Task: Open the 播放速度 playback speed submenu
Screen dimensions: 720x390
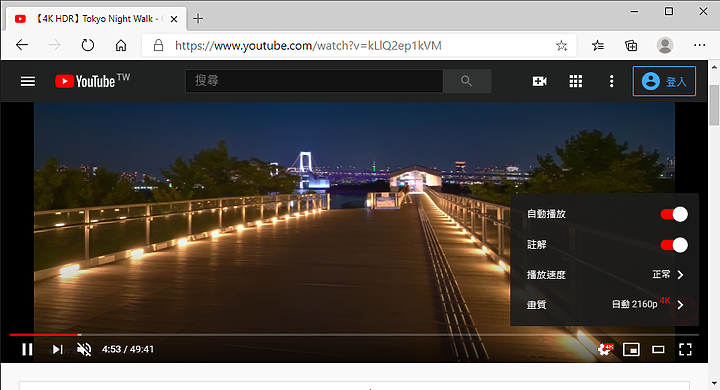Action: coord(605,275)
